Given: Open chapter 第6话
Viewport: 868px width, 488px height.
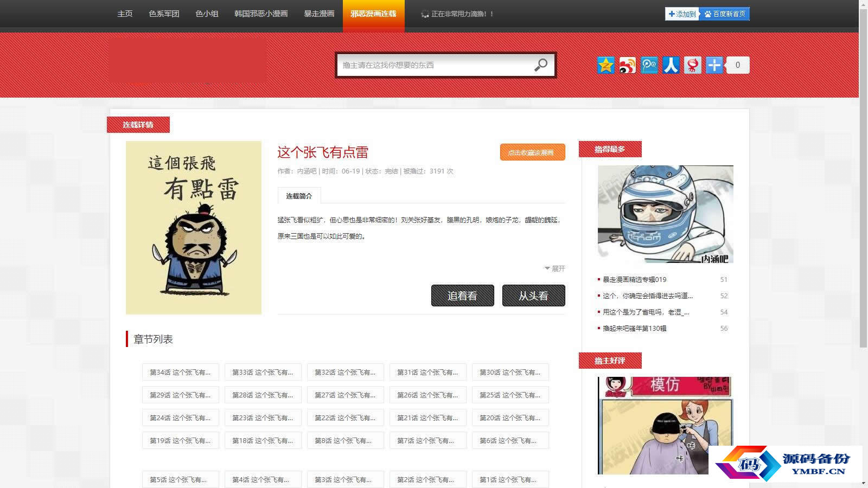Looking at the screenshot, I should (x=510, y=440).
